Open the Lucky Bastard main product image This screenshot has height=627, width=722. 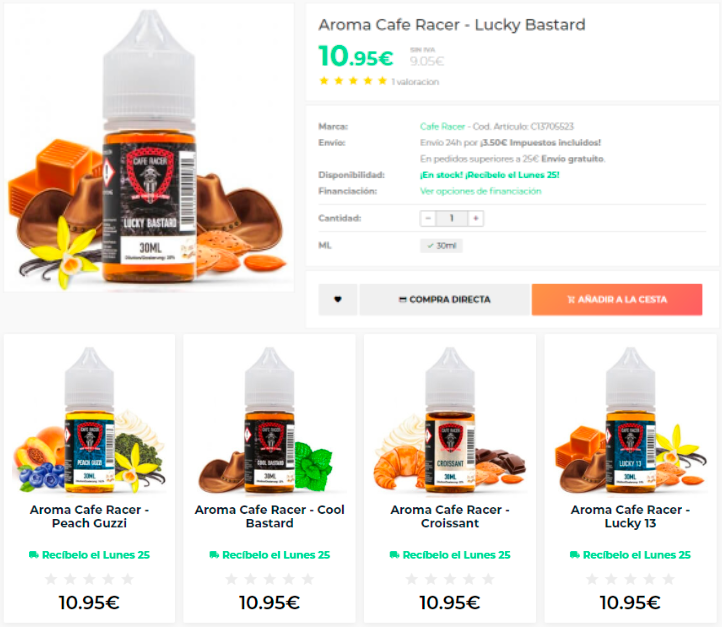[149, 148]
